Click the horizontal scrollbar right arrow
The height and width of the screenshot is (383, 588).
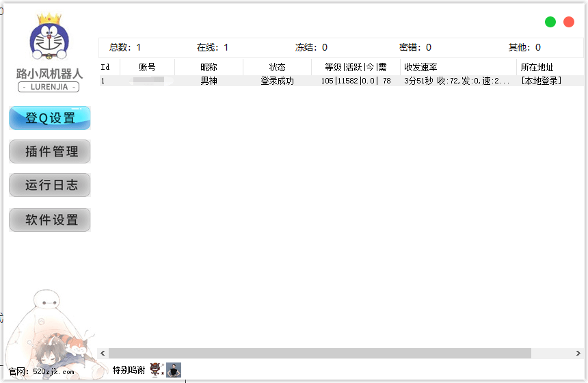578,354
